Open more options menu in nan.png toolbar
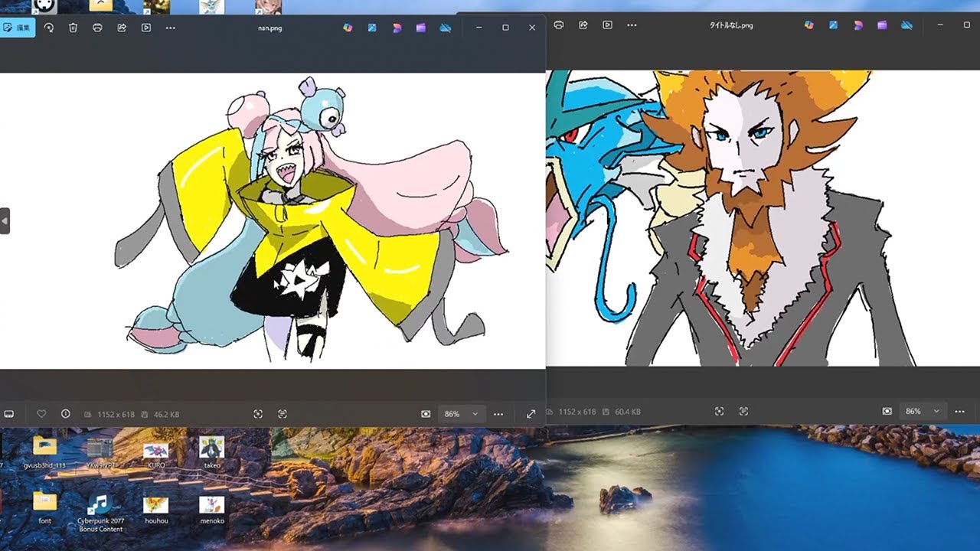The width and height of the screenshot is (980, 551). [171, 28]
